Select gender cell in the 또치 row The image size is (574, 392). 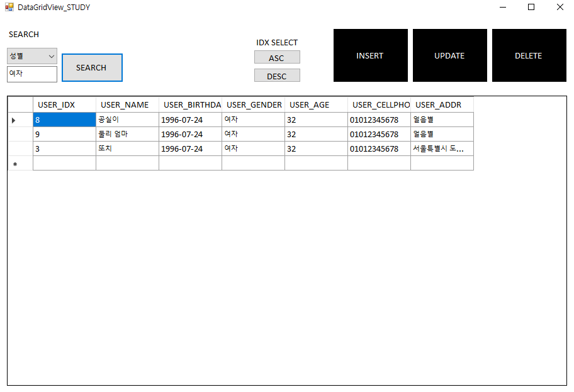click(x=253, y=148)
